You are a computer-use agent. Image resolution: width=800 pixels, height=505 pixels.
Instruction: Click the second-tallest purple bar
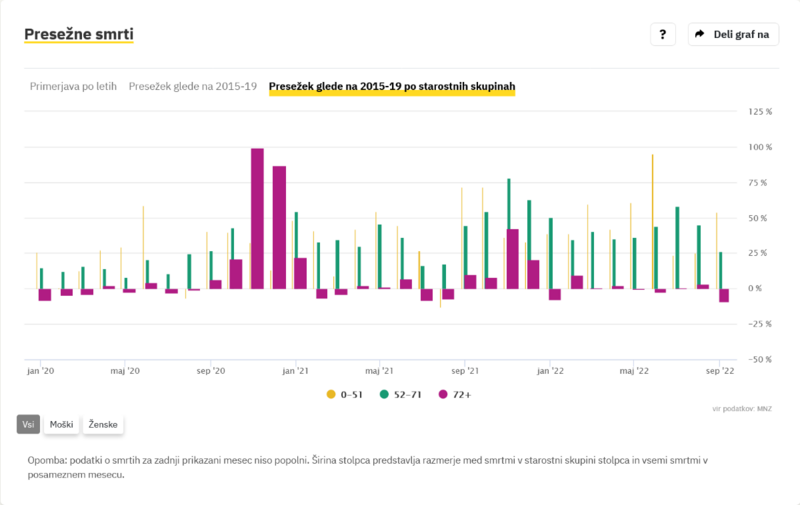(x=279, y=227)
